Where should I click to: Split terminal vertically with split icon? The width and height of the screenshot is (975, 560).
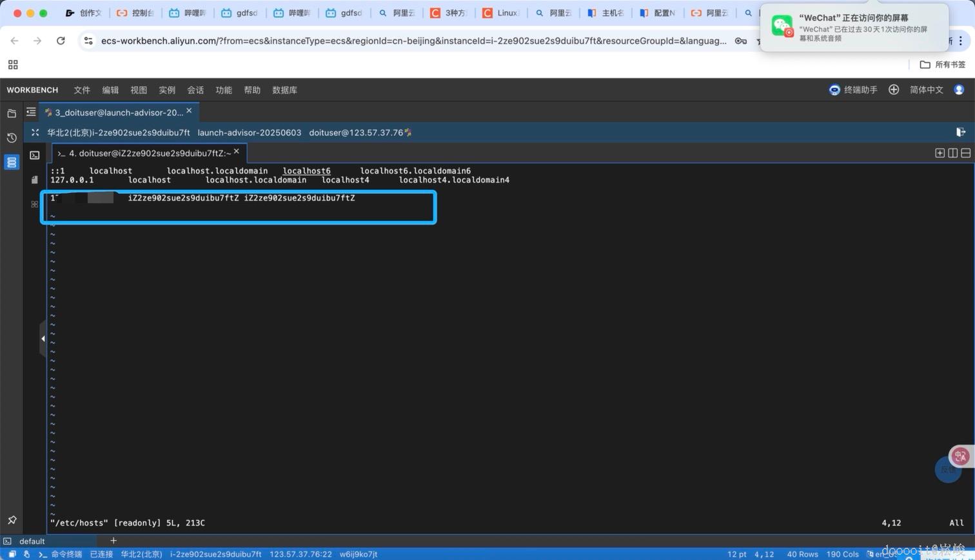point(952,153)
